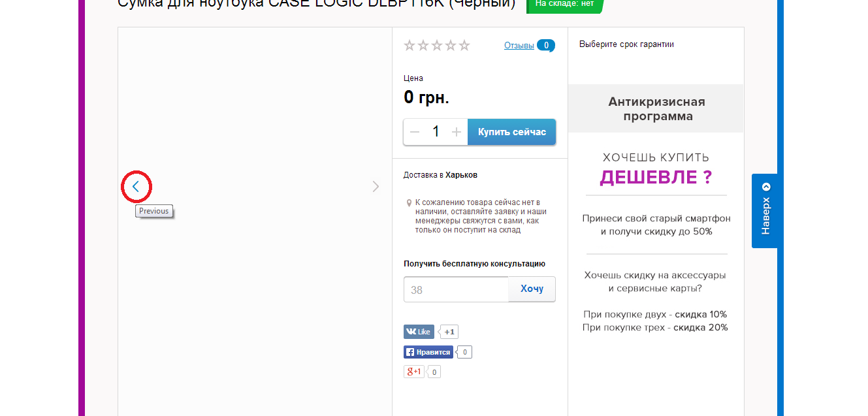Open the Отзывы reviews link
The width and height of the screenshot is (868, 416).
[519, 45]
